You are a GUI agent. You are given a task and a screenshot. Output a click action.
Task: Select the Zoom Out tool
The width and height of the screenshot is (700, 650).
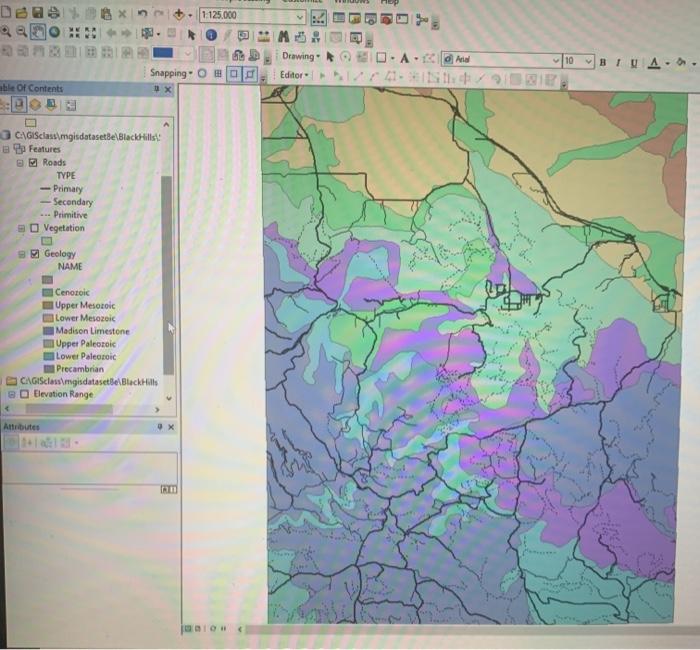(x=21, y=32)
